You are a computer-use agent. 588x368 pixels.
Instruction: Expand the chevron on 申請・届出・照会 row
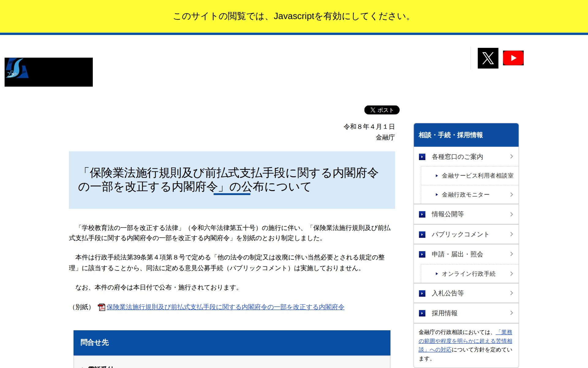pyautogui.click(x=511, y=254)
